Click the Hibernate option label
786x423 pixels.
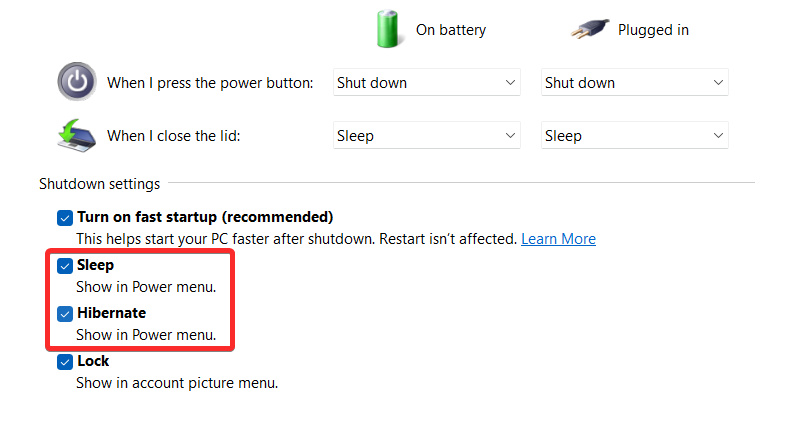[111, 313]
